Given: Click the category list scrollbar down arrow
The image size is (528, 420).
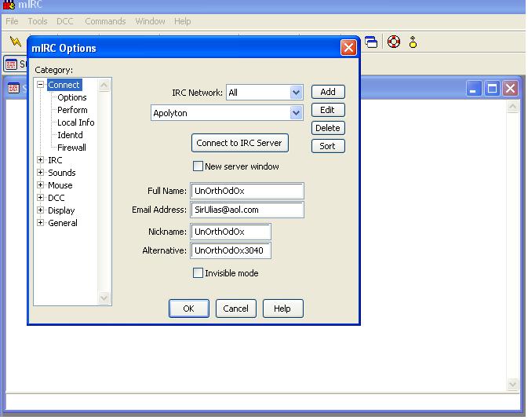Looking at the screenshot, I should pyautogui.click(x=105, y=298).
